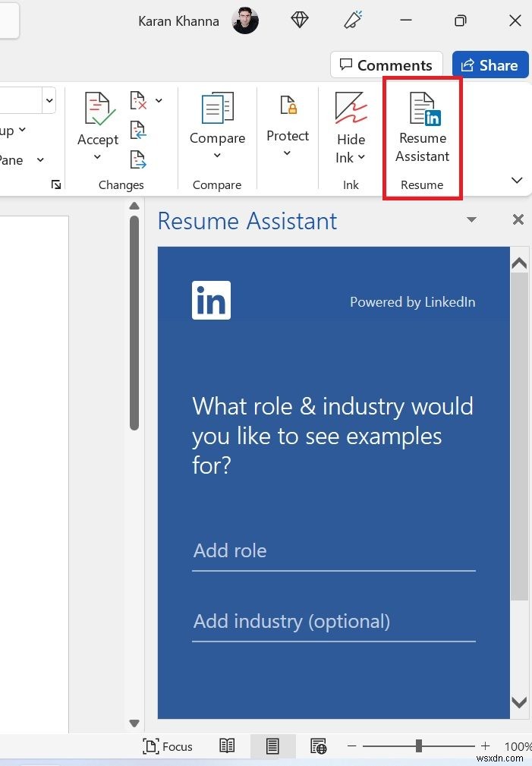Expand the Accept dropdown arrow
This screenshot has width=532, height=766.
pyautogui.click(x=97, y=157)
